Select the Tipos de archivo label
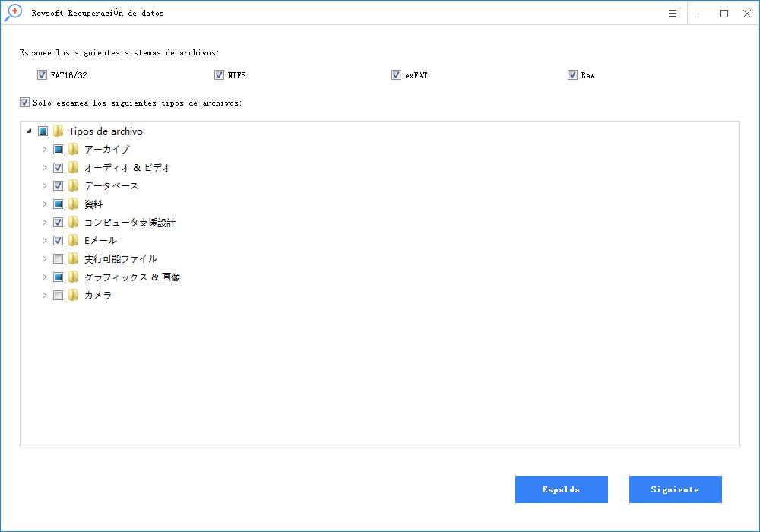This screenshot has width=760, height=532. point(106,131)
